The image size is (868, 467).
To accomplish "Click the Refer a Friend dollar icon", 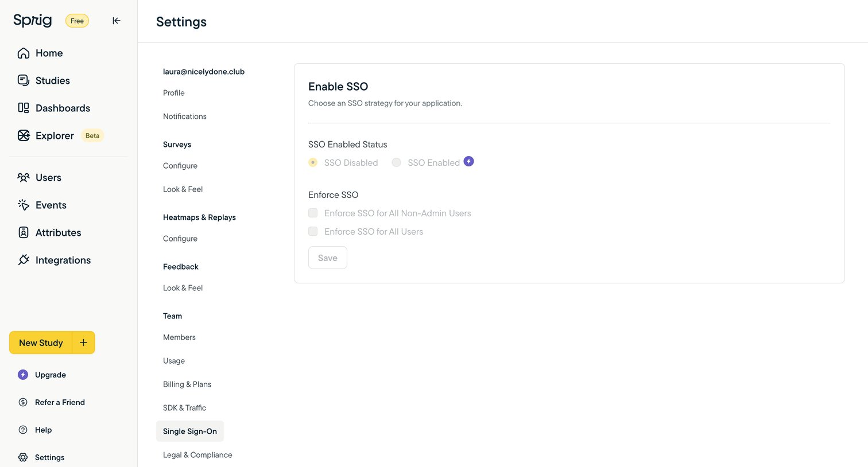I will [x=23, y=402].
